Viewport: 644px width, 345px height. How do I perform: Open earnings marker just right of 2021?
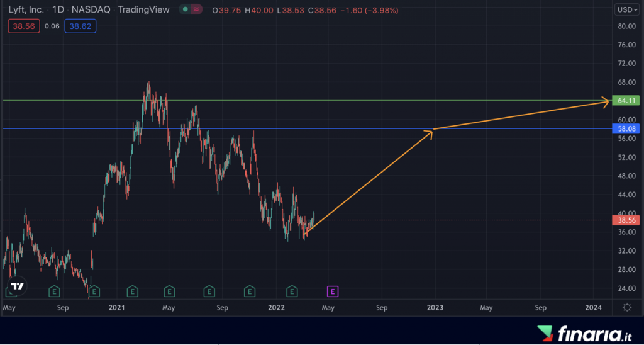(132, 291)
